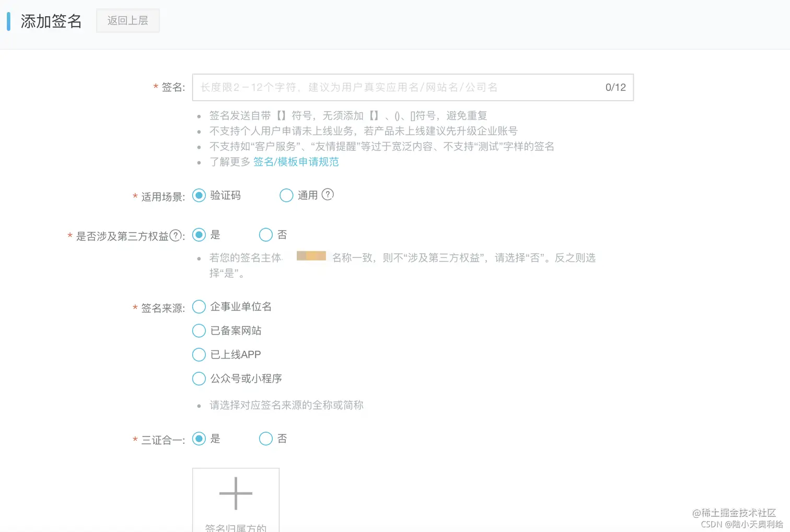Choose 否 for 三证合一
Image resolution: width=790 pixels, height=532 pixels.
pos(265,439)
